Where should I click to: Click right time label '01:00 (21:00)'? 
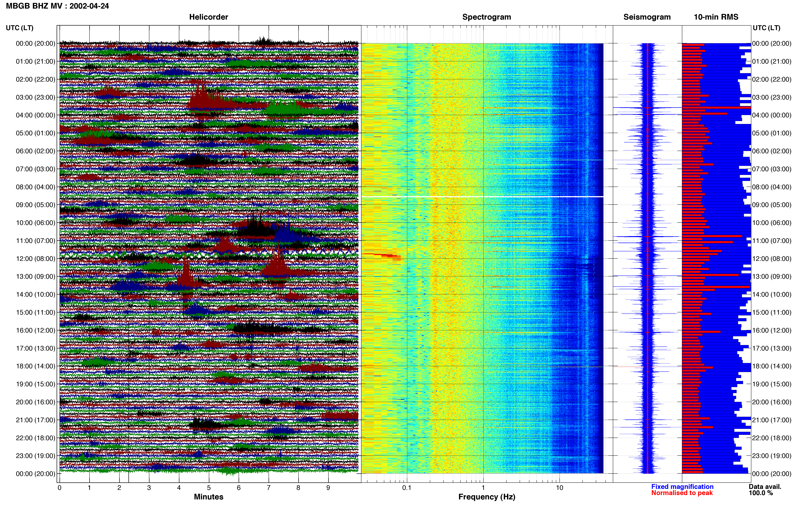click(772, 61)
